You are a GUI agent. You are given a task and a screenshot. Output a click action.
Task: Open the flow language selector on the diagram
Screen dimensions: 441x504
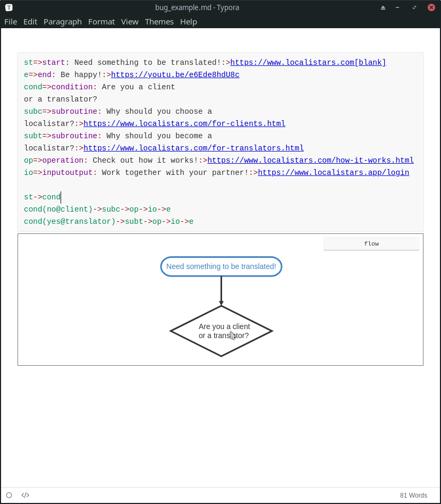(x=371, y=243)
